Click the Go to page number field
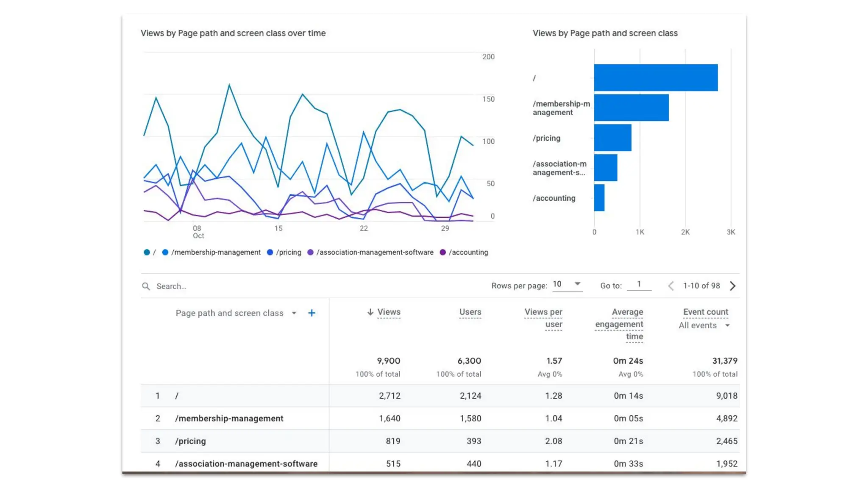The height and width of the screenshot is (488, 868). click(x=639, y=284)
